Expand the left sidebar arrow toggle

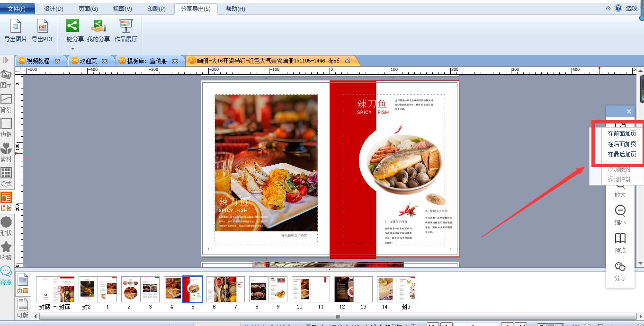tap(6, 60)
